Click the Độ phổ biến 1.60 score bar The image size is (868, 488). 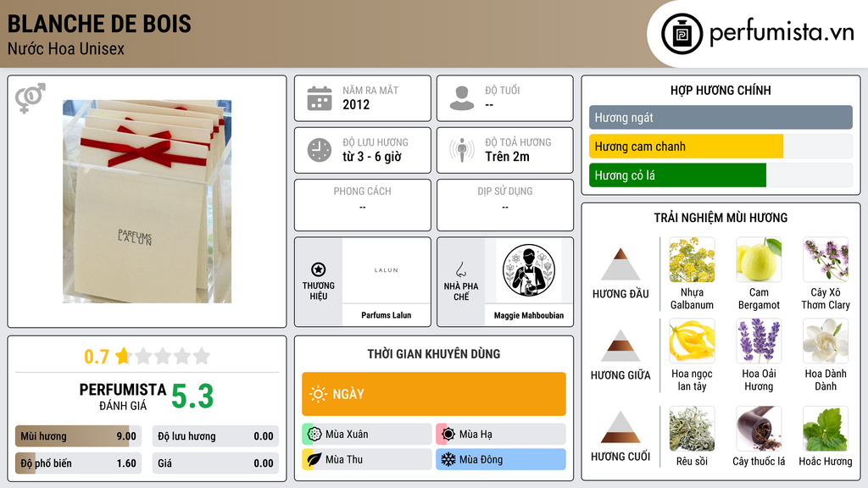[x=79, y=463]
